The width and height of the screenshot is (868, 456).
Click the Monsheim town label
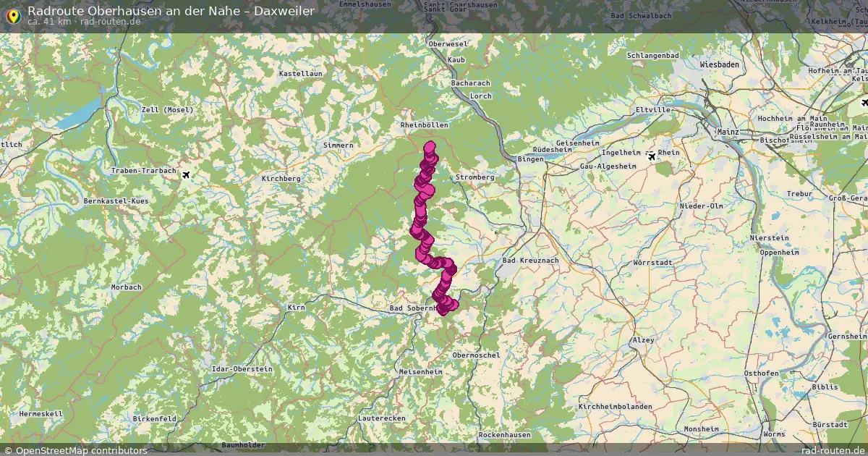(702, 429)
